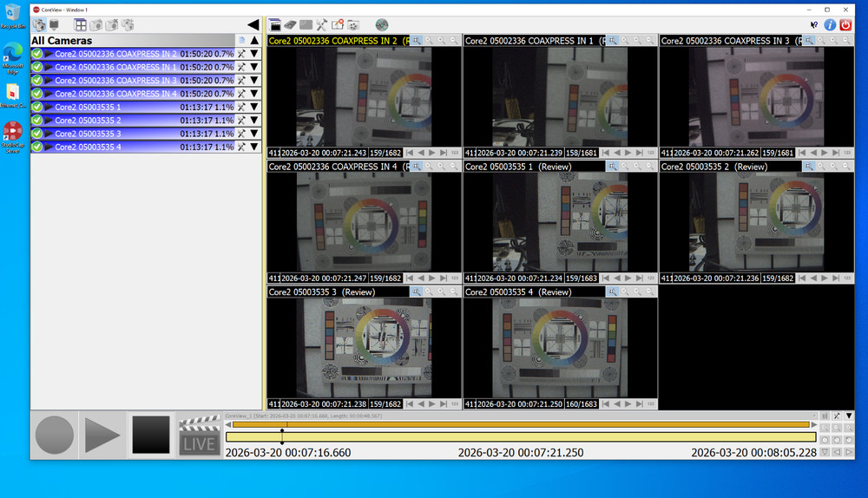This screenshot has width=868, height=498.
Task: Collapse the camera side panel with the left arrow
Action: (253, 25)
